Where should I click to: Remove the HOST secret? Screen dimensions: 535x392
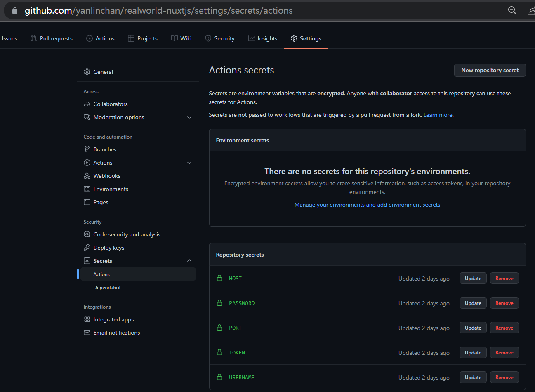[504, 279]
